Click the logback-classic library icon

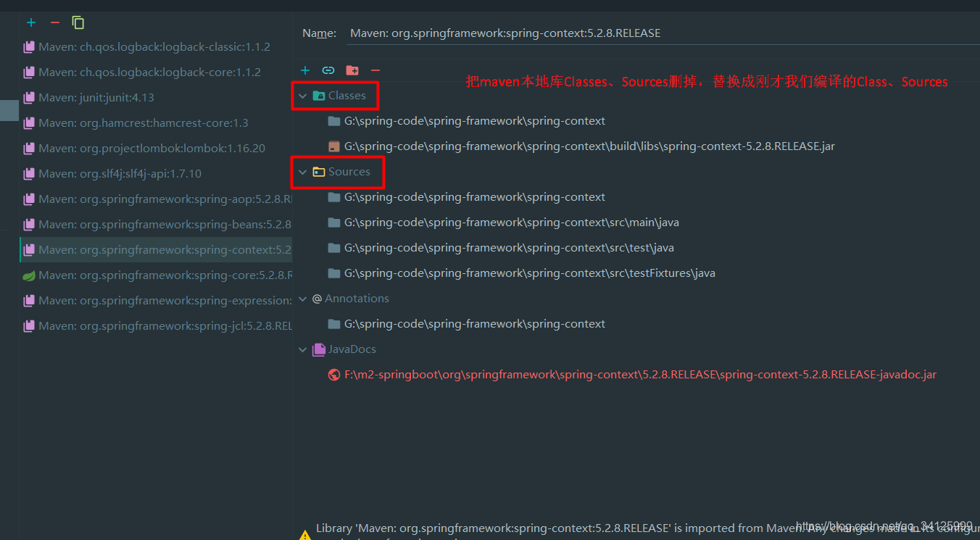coord(29,46)
